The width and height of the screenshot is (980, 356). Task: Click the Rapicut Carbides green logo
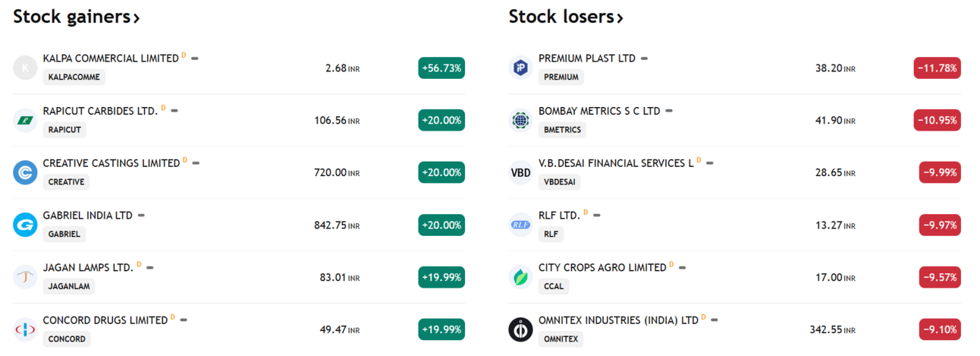tap(25, 120)
